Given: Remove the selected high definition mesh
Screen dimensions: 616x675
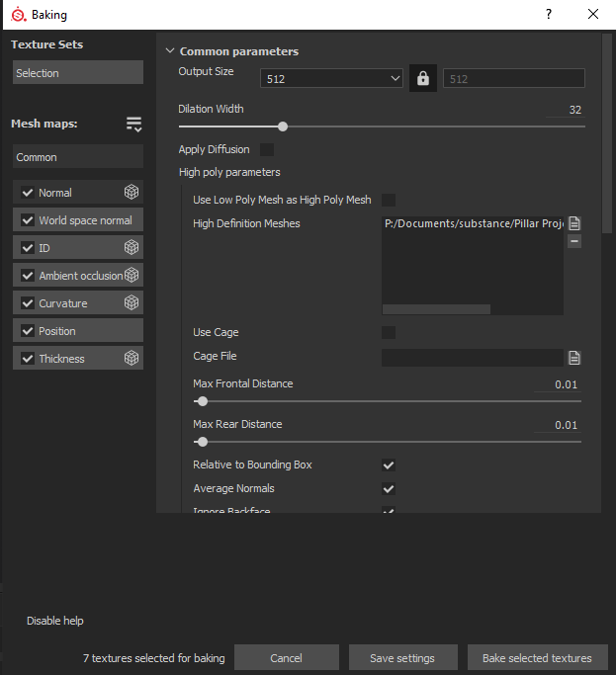Looking at the screenshot, I should 574,241.
